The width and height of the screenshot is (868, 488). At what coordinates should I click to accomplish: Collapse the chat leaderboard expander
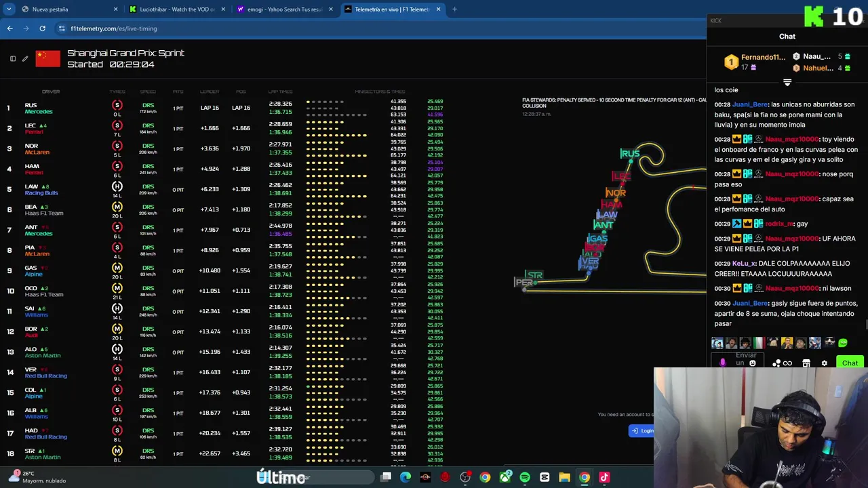click(x=787, y=83)
